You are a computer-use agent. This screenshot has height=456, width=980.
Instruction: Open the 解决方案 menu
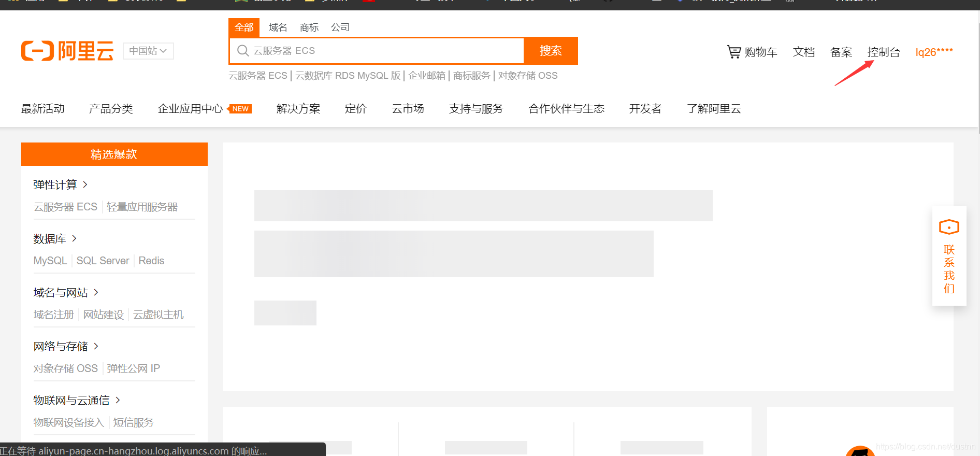[298, 109]
